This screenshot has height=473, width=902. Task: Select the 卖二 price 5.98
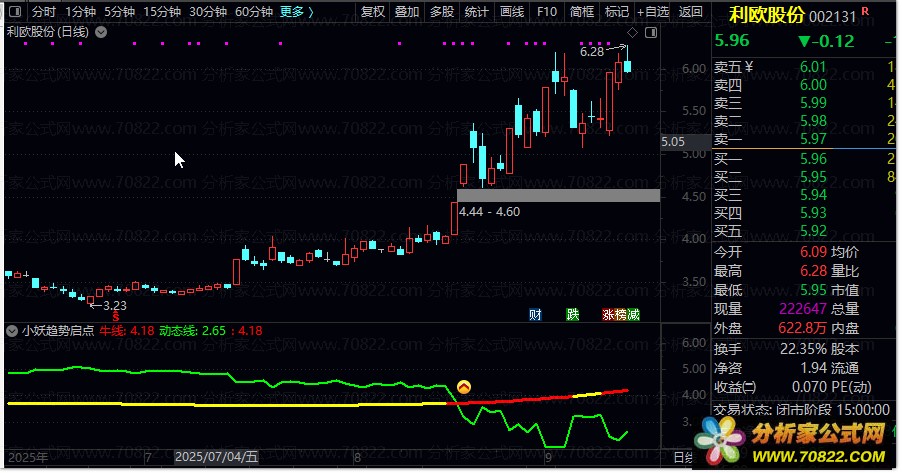[813, 121]
